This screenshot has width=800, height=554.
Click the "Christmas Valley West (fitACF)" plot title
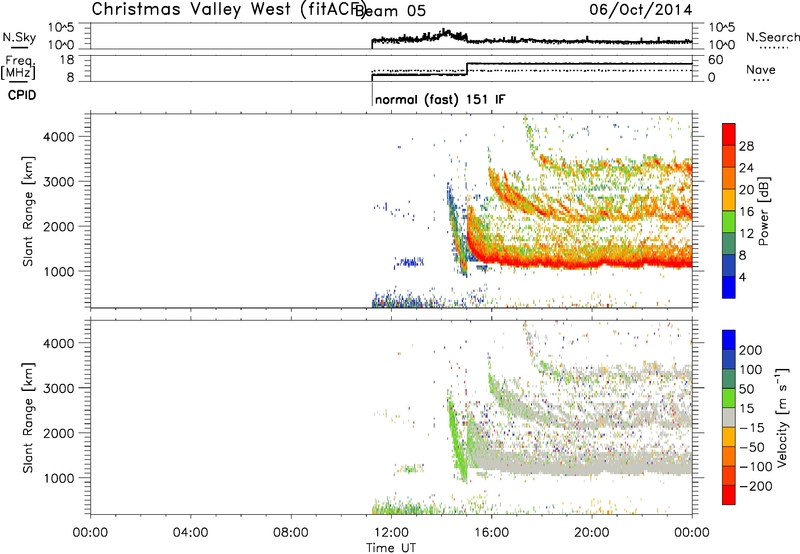pyautogui.click(x=228, y=9)
